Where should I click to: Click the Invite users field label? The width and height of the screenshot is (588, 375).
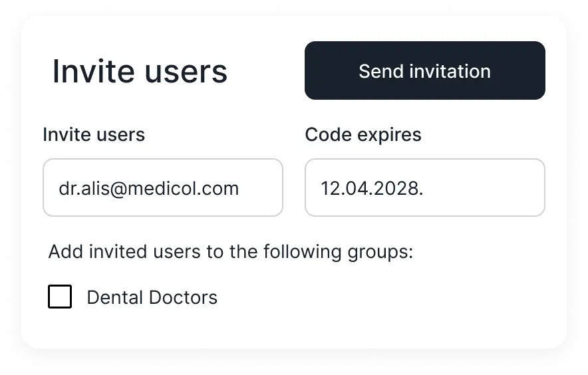point(94,135)
